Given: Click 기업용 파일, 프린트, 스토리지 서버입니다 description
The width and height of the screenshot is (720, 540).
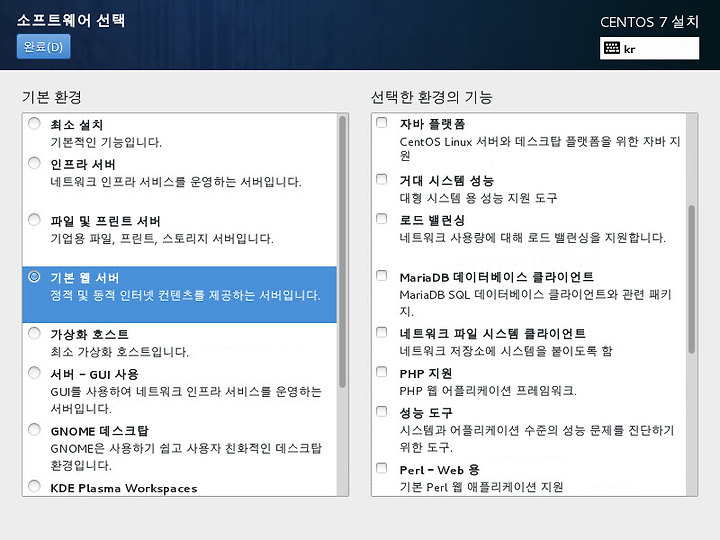Looking at the screenshot, I should point(162,238).
